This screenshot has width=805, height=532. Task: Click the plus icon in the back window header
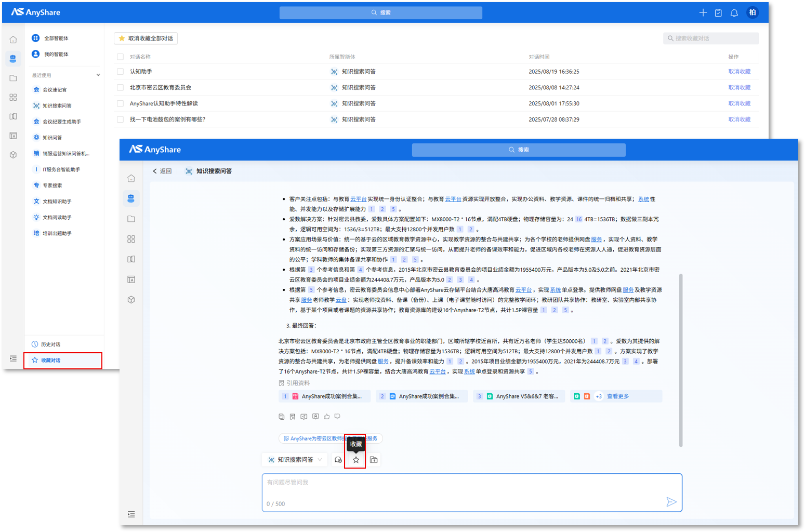click(703, 12)
